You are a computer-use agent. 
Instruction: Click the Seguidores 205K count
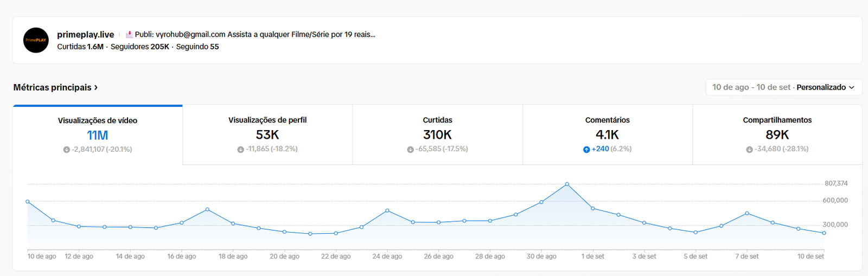pos(140,47)
